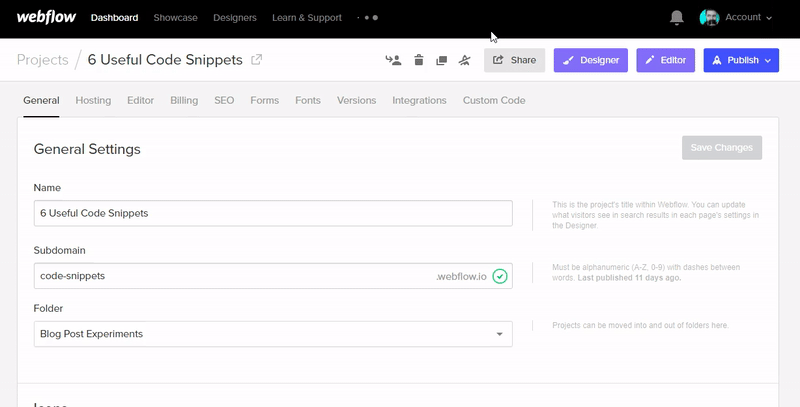
Task: Switch to the Forms tab
Action: click(264, 100)
